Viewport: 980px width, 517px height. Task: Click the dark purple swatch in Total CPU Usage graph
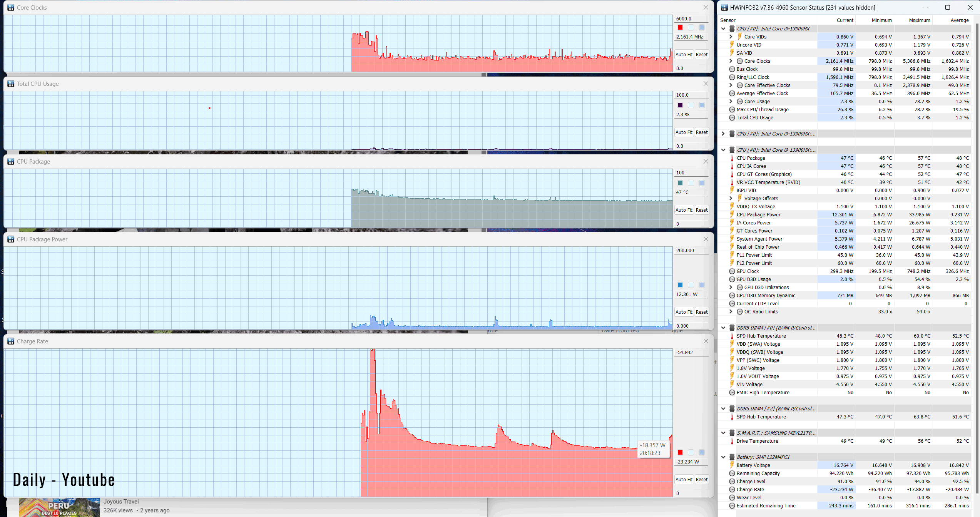click(x=680, y=105)
